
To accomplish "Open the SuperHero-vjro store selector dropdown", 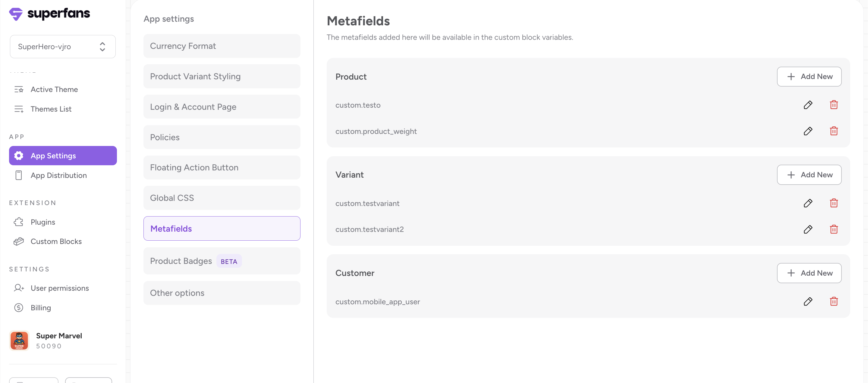I will click(63, 46).
